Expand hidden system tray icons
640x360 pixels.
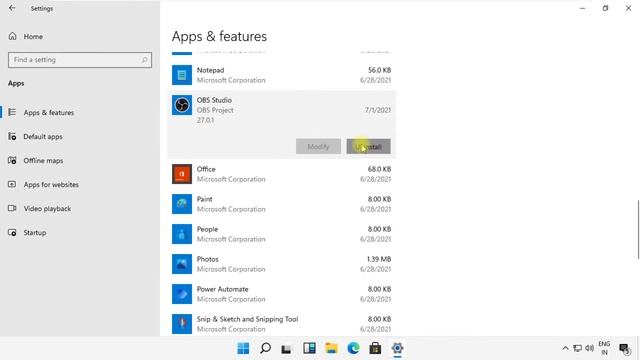click(x=565, y=348)
